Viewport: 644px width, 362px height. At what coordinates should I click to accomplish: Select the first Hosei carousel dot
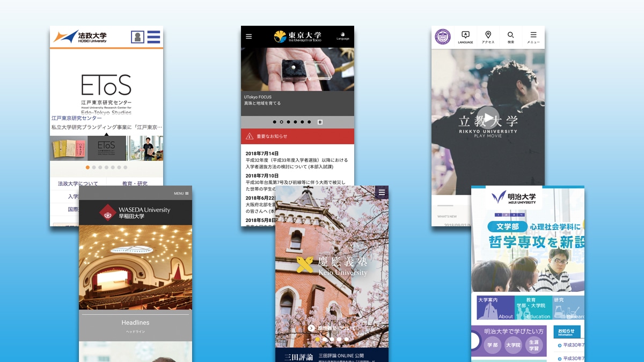(87, 167)
